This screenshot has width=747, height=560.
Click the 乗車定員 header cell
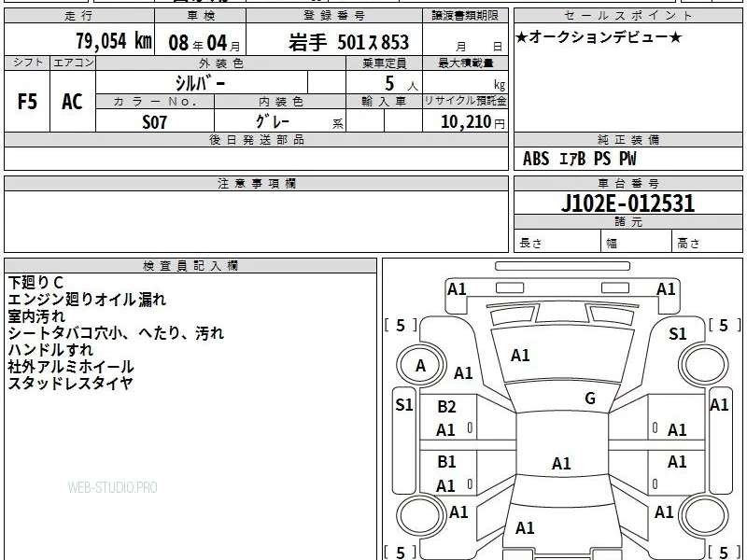[x=385, y=63]
